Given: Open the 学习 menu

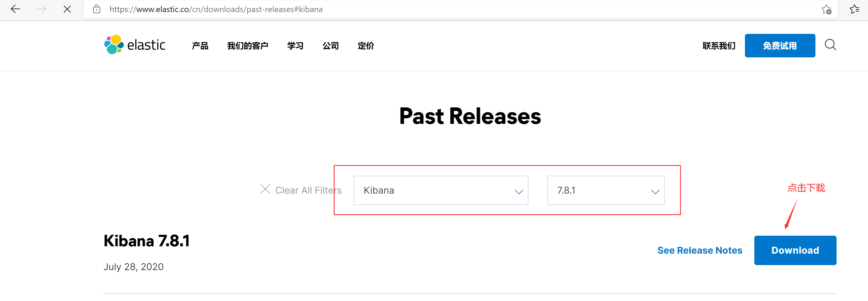Looking at the screenshot, I should tap(295, 46).
